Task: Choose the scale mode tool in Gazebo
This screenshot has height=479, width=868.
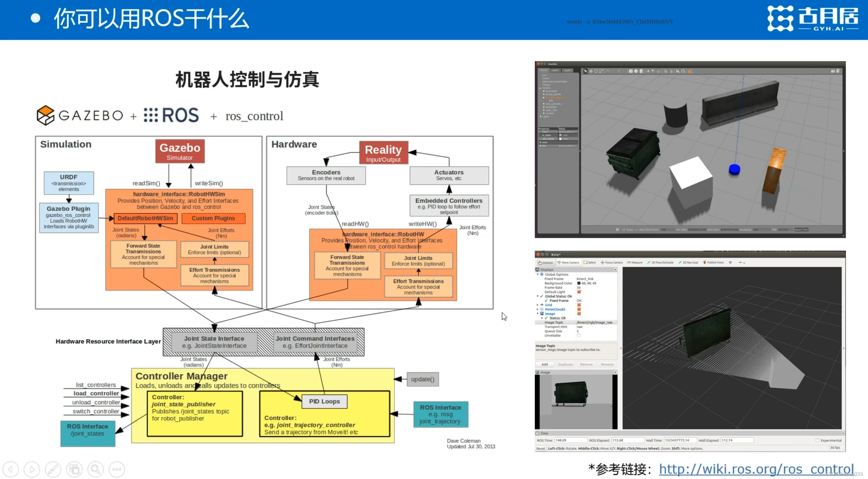Action: 601,71
